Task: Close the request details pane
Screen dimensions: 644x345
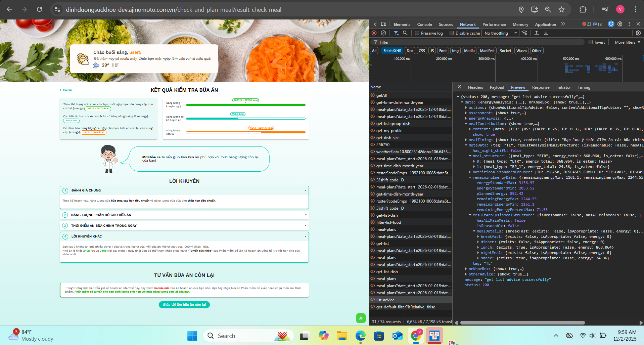Action: [459, 87]
